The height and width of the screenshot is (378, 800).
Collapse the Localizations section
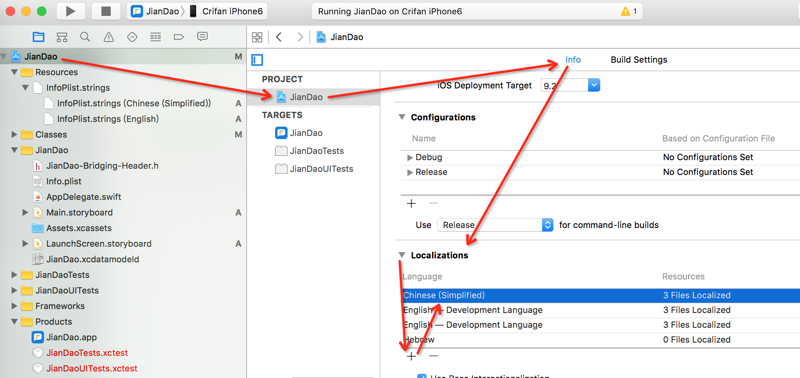tap(402, 255)
